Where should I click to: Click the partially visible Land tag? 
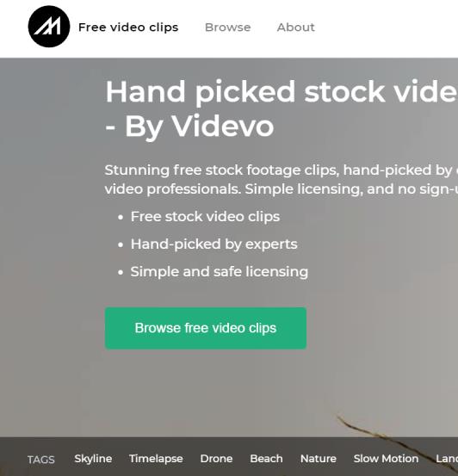tap(447, 459)
